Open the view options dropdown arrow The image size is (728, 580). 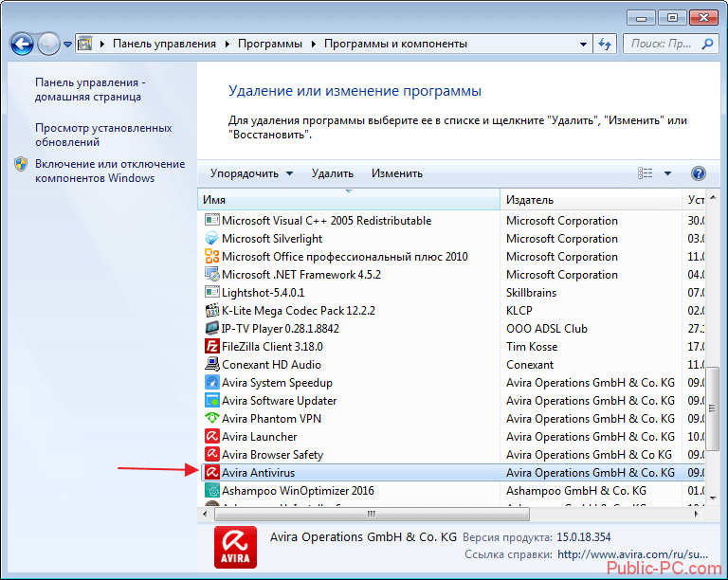coord(667,173)
